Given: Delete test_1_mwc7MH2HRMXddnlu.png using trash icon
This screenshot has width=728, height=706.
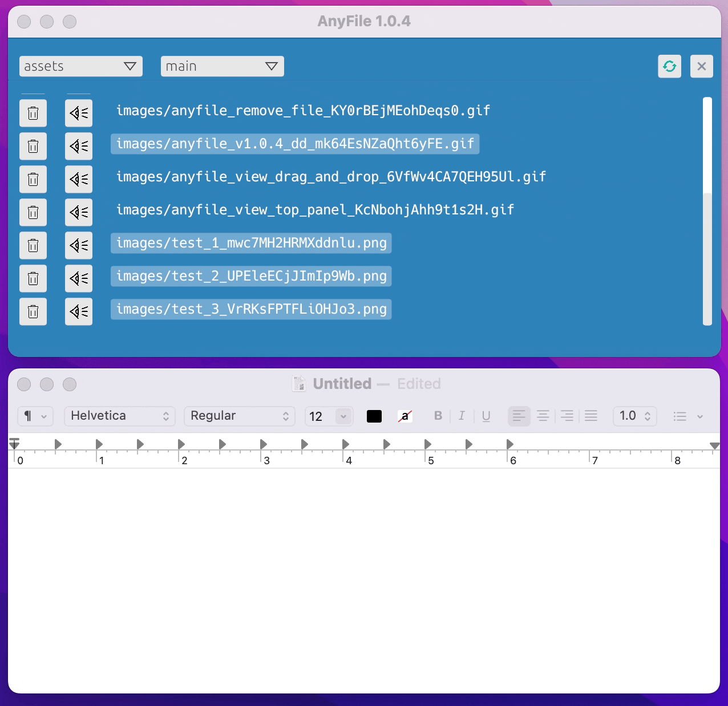Looking at the screenshot, I should click(33, 245).
